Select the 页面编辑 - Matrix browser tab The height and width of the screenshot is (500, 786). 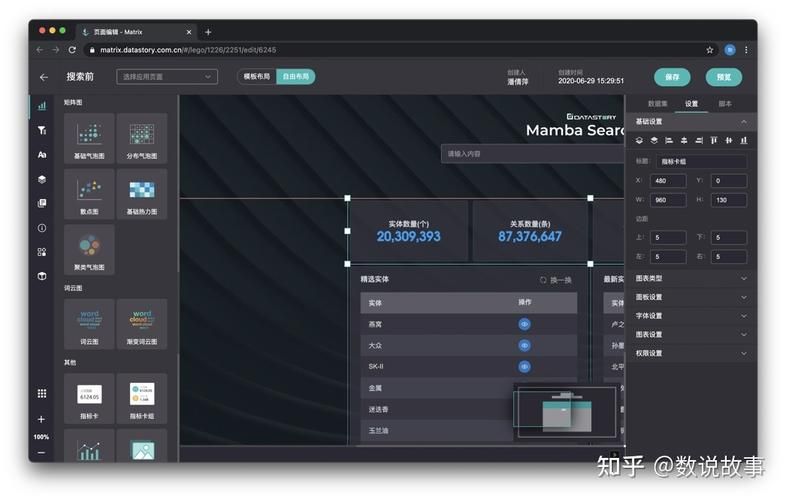[136, 32]
